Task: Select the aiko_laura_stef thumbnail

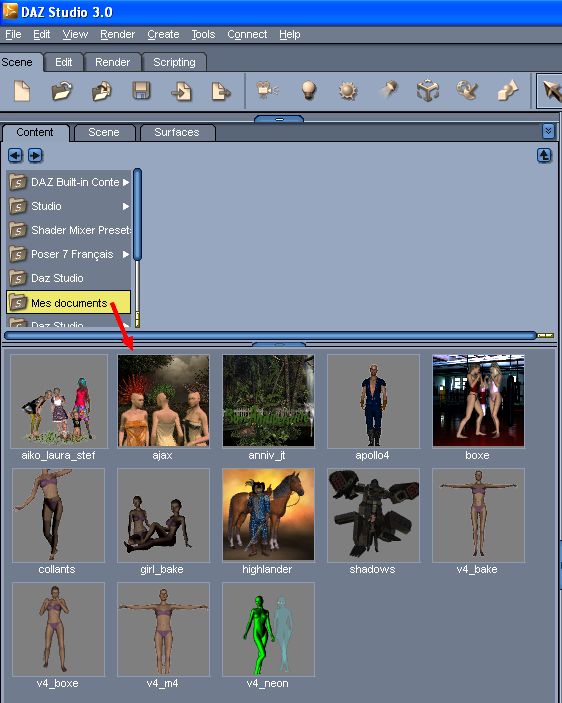Action: (x=59, y=401)
